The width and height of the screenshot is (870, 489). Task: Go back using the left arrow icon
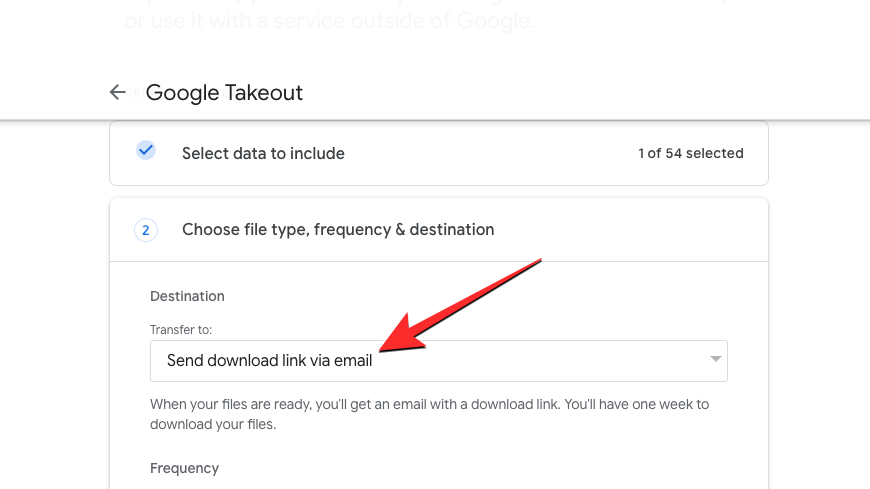pyautogui.click(x=118, y=92)
